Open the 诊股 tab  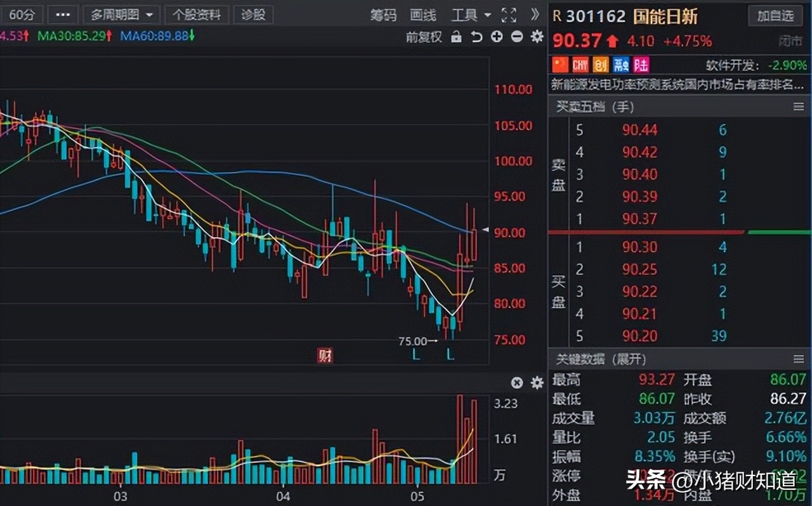click(x=253, y=14)
